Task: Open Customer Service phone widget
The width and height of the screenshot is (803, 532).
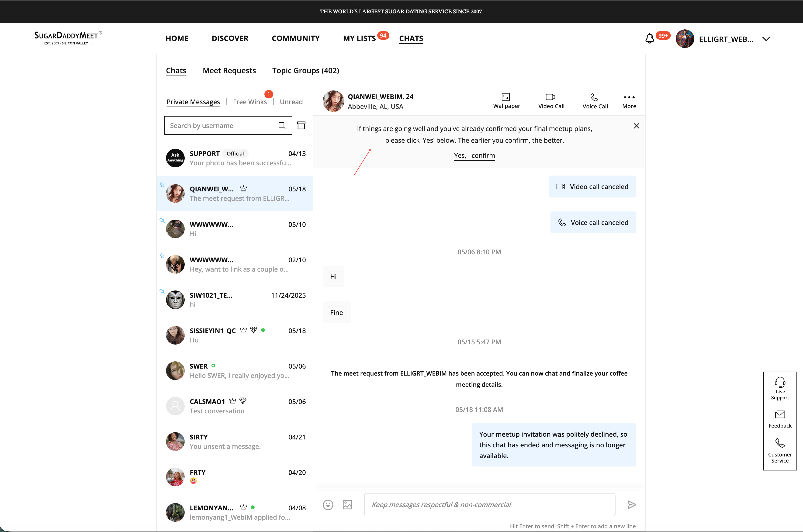Action: coord(780,453)
